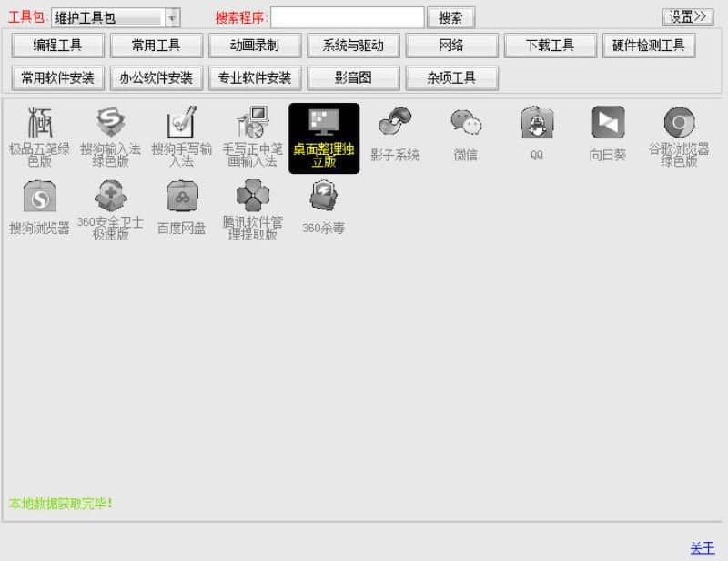Screen dimensions: 728x561
Task: Focus the 搜索程序 input field
Action: point(347,17)
